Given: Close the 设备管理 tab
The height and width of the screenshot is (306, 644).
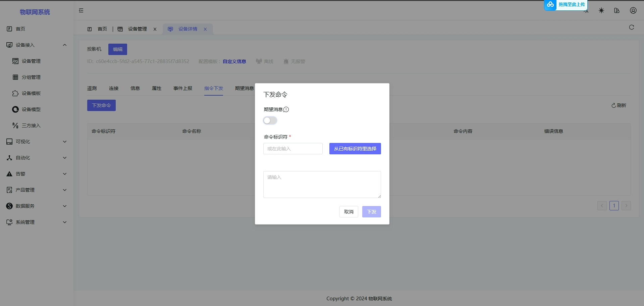Looking at the screenshot, I should (155, 29).
